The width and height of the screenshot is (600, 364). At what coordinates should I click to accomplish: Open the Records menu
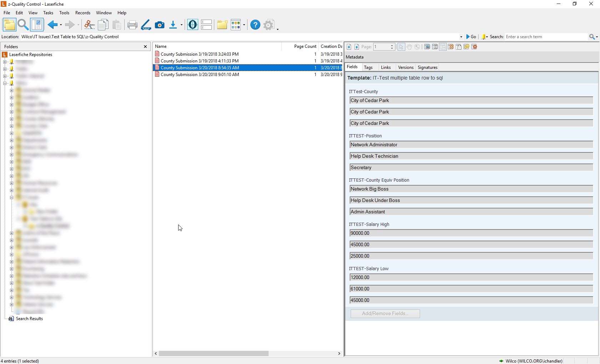(x=82, y=13)
